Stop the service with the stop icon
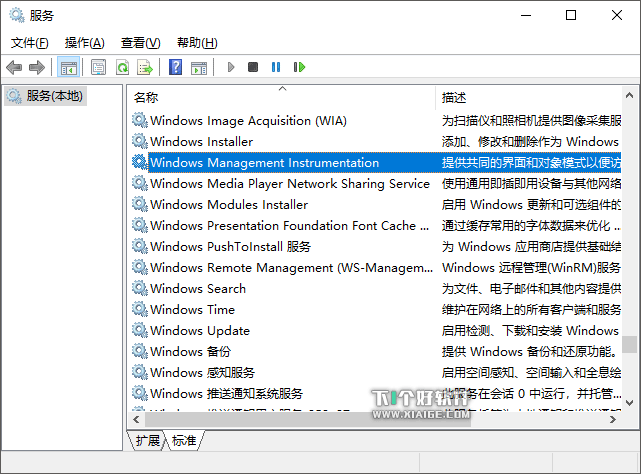Screen dimensions: 641x474 [253, 67]
